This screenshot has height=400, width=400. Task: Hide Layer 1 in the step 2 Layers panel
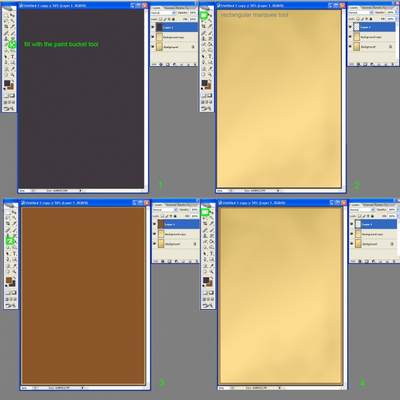point(351,27)
